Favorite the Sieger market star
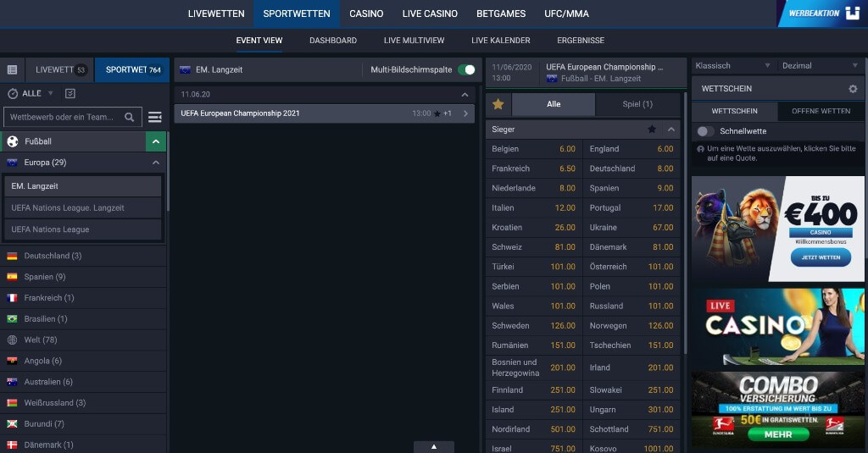Viewport: 868px width, 453px height. pos(652,129)
